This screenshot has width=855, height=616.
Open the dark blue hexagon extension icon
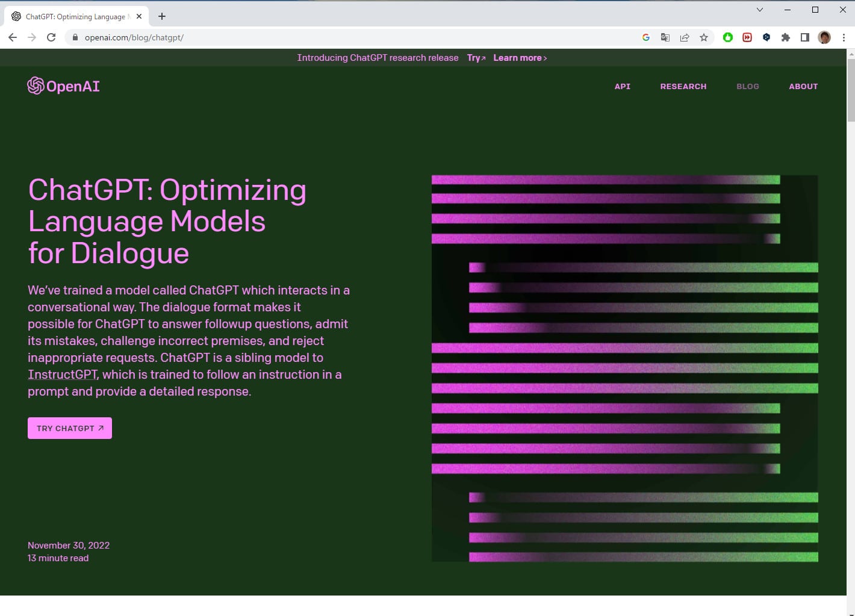click(766, 37)
